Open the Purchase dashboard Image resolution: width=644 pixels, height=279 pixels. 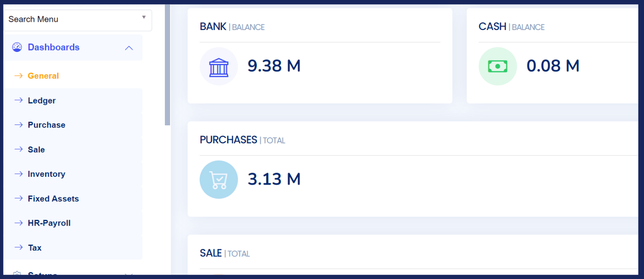click(46, 125)
